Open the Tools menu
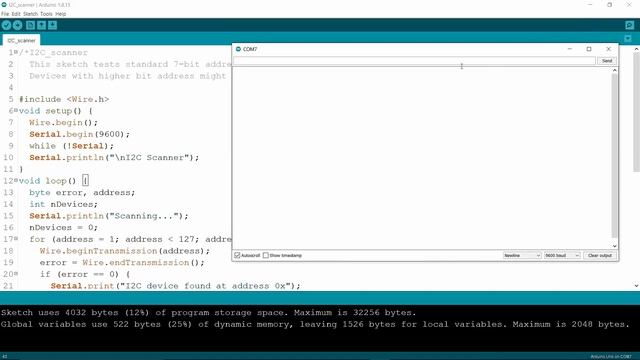Image resolution: width=640 pixels, height=360 pixels. pos(46,14)
